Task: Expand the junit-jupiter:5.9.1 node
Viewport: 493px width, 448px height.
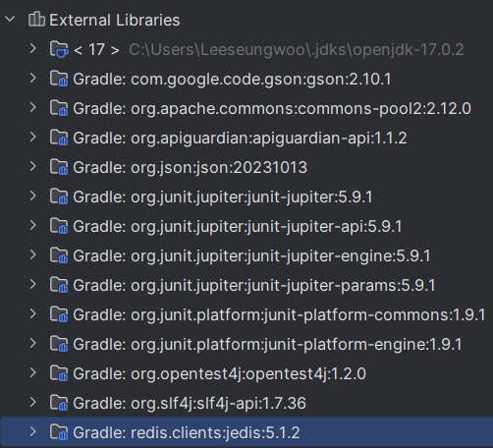Action: (x=32, y=196)
